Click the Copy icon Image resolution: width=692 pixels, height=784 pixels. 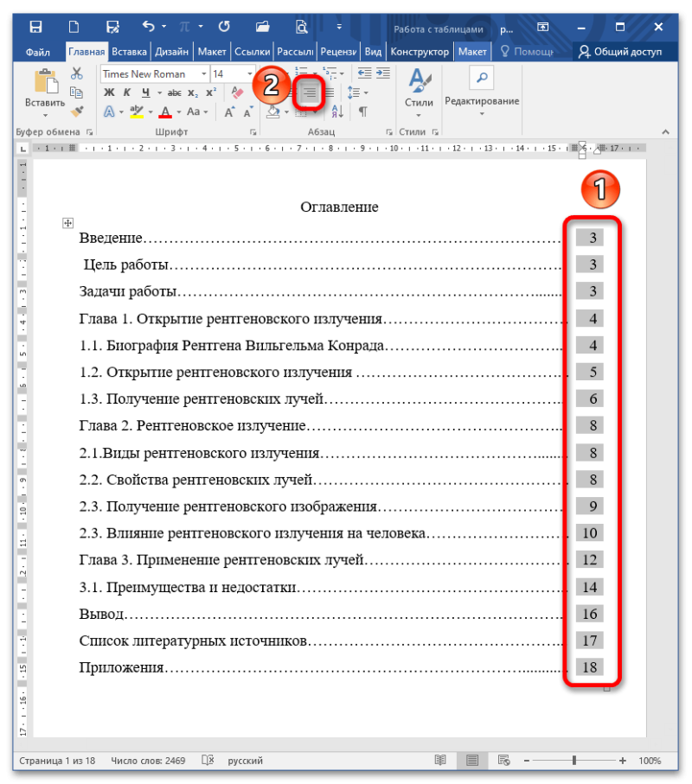click(x=77, y=92)
